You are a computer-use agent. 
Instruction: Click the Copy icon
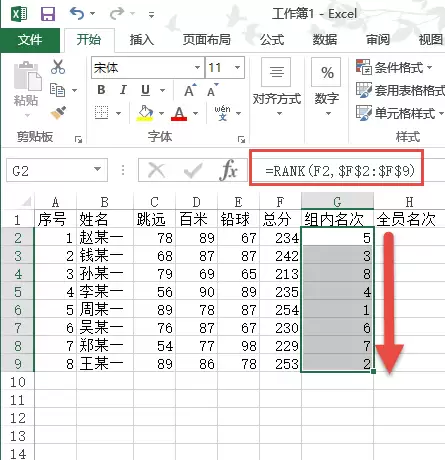tap(57, 90)
